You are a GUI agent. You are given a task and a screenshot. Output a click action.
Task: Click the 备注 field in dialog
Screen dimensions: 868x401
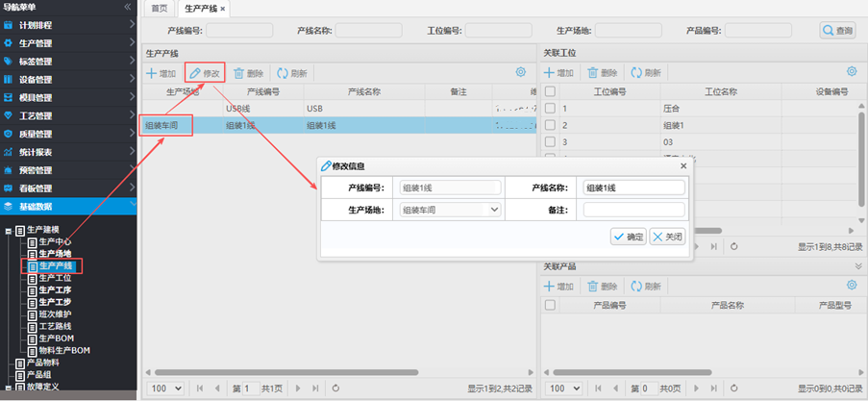click(x=633, y=210)
